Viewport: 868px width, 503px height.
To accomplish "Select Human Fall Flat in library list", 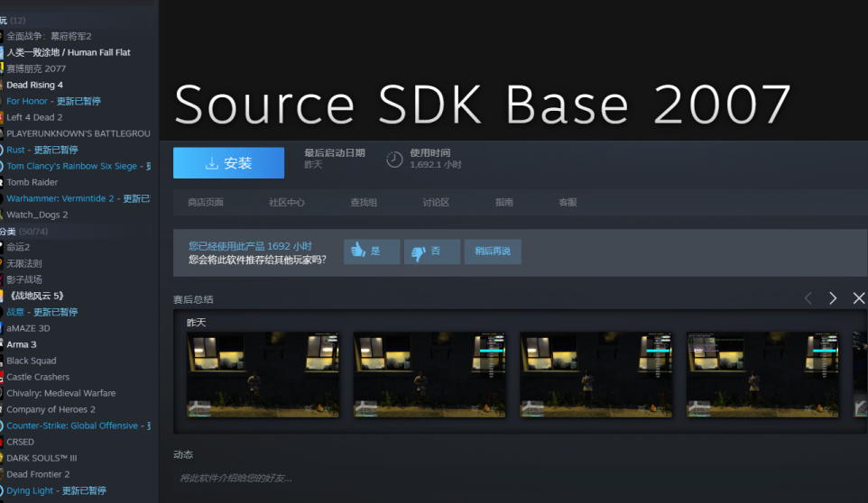I will tap(69, 52).
